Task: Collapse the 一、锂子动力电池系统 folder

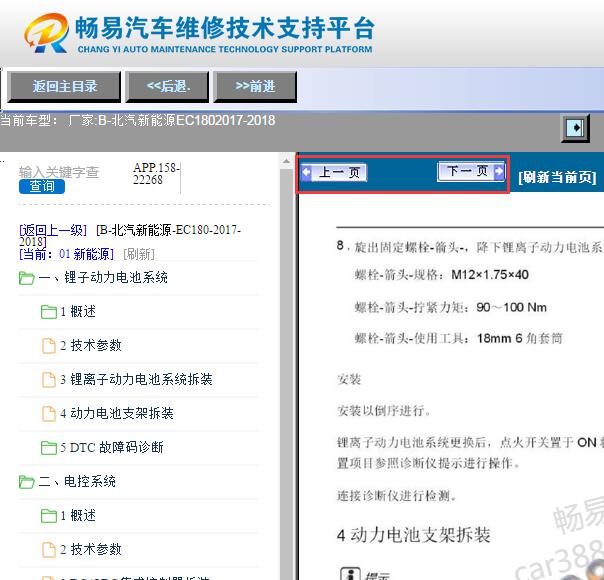Action: (103, 278)
